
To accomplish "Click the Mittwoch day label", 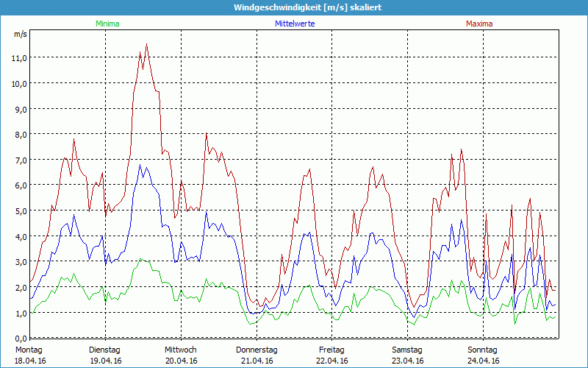I will tap(181, 350).
